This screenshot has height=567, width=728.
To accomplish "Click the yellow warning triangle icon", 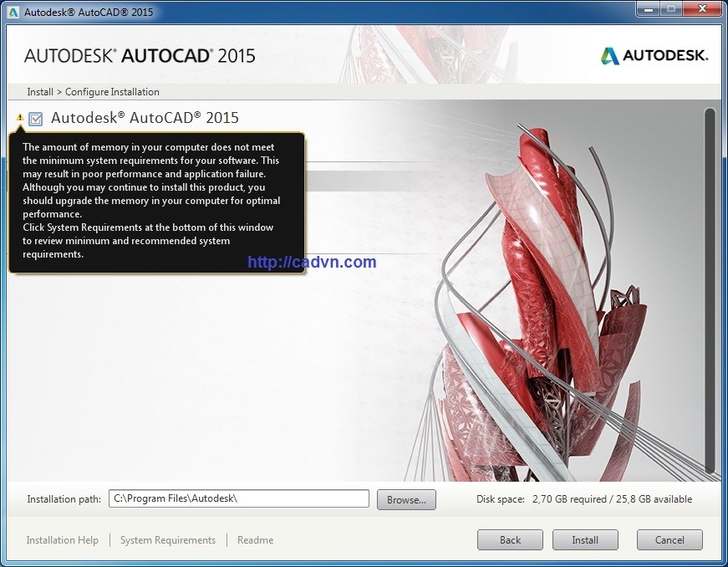I will 20,117.
